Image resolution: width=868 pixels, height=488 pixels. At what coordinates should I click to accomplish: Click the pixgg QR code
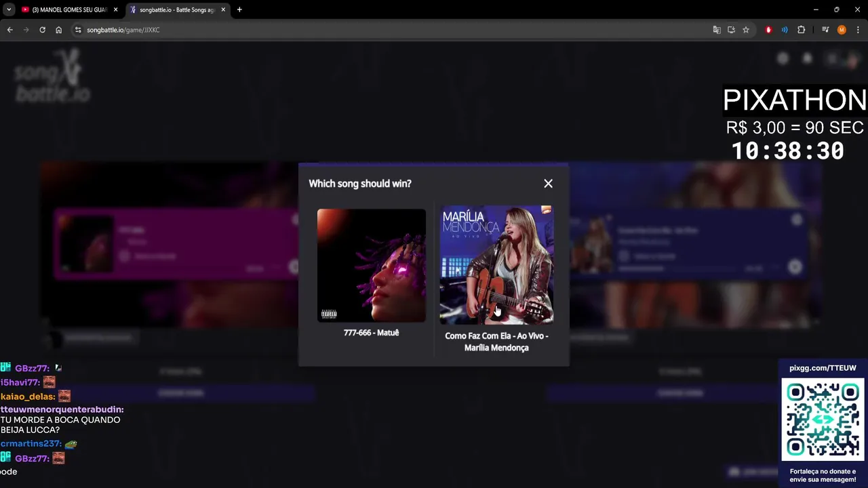[823, 420]
